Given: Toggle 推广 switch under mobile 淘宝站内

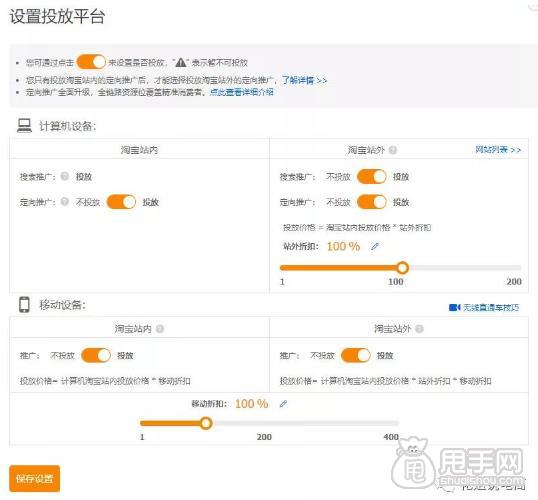Looking at the screenshot, I should coord(96,355).
